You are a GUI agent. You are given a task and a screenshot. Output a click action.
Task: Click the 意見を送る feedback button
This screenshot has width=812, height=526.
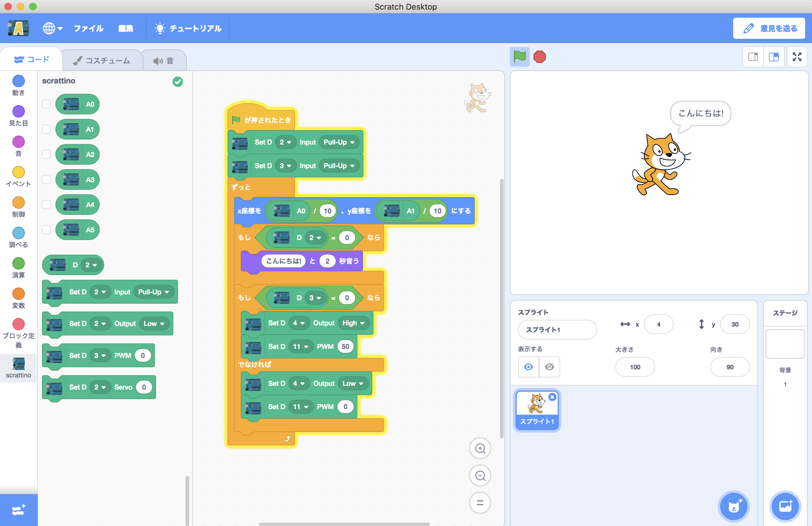(x=769, y=28)
